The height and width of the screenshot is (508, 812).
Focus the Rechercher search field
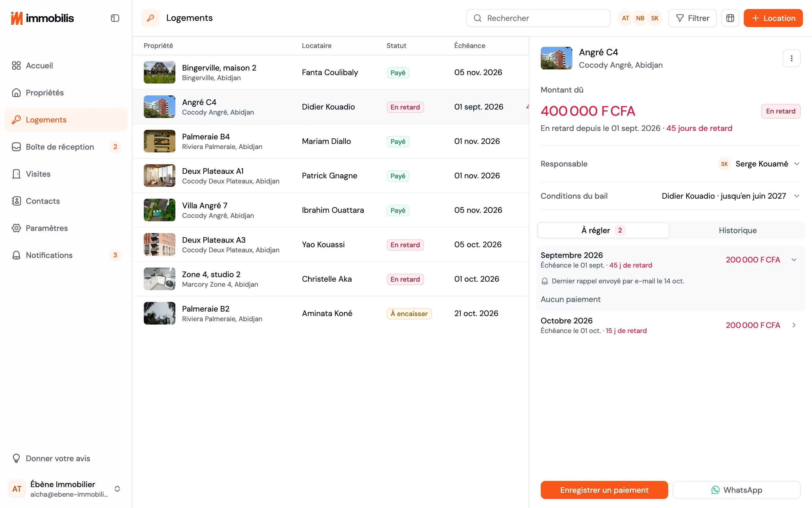(x=538, y=18)
